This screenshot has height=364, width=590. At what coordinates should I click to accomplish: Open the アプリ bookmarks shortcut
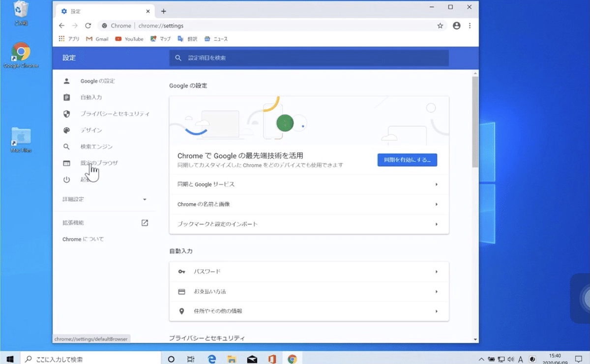pyautogui.click(x=69, y=39)
